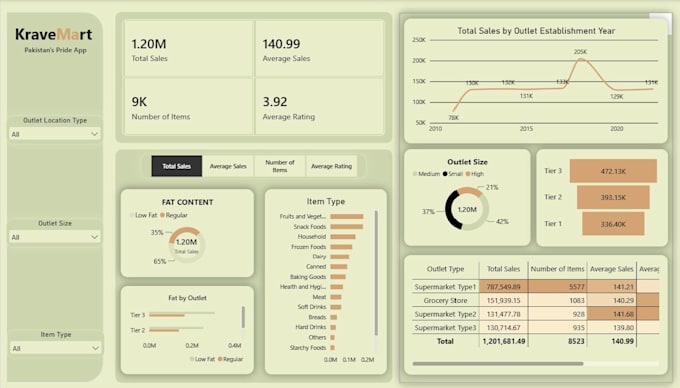The width and height of the screenshot is (680, 388).
Task: Click the 9K Number of Items card
Action: tap(189, 106)
